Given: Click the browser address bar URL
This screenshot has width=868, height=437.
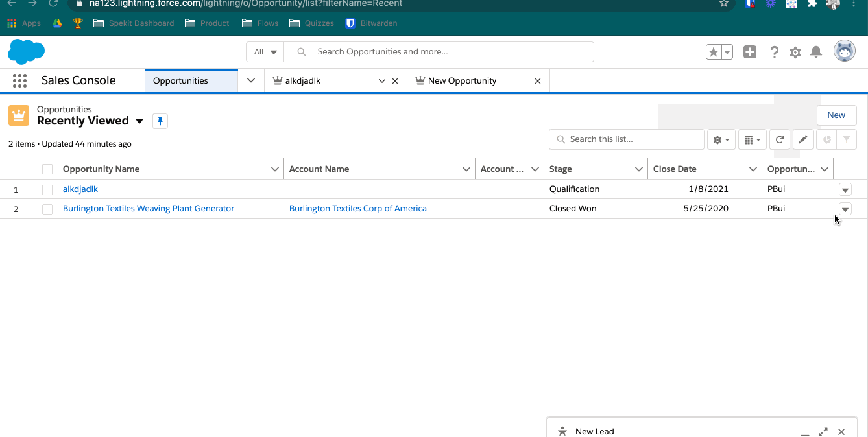Looking at the screenshot, I should tap(246, 3).
